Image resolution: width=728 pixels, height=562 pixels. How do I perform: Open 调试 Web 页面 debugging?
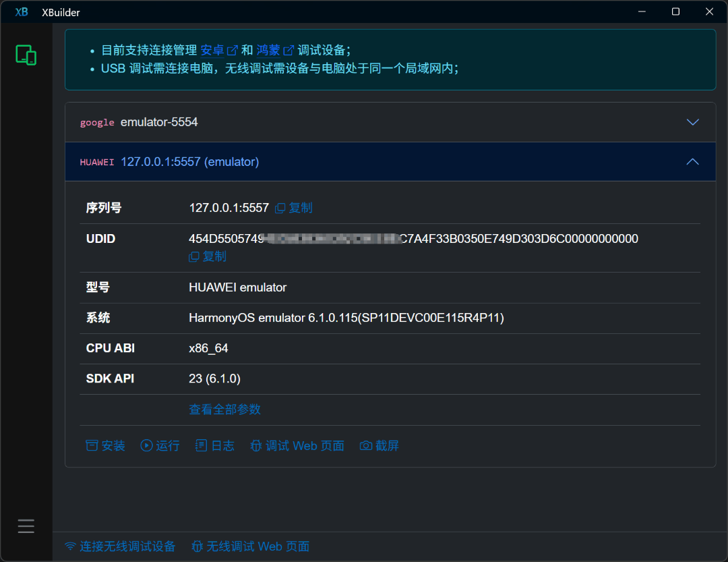coord(297,446)
